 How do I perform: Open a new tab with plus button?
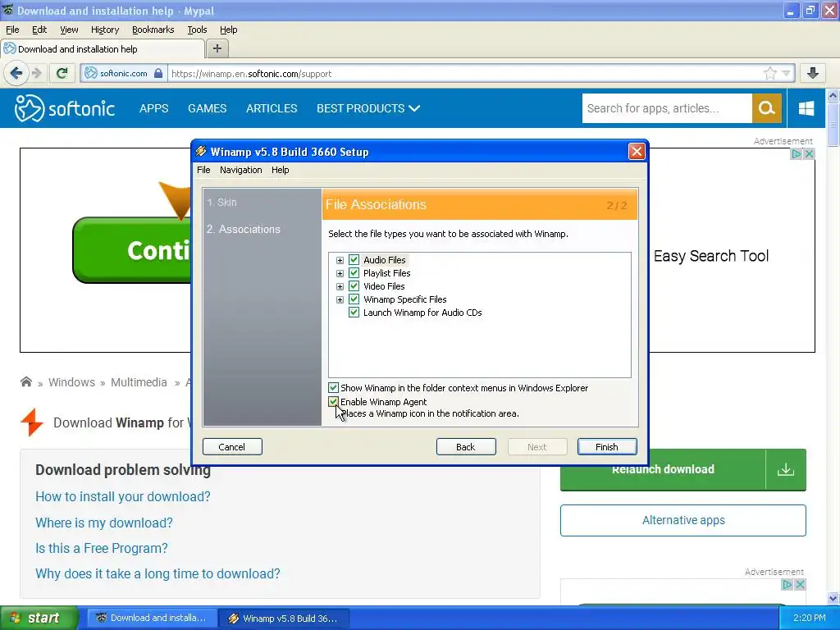(x=217, y=48)
